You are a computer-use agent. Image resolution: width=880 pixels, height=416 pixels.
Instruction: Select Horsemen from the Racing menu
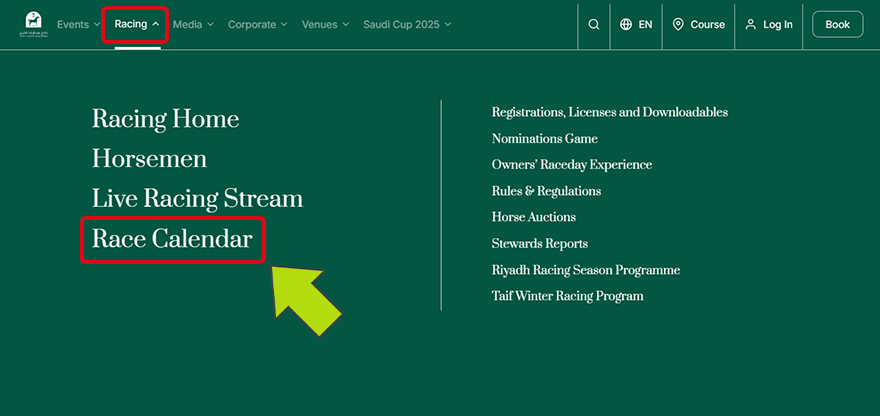(149, 159)
